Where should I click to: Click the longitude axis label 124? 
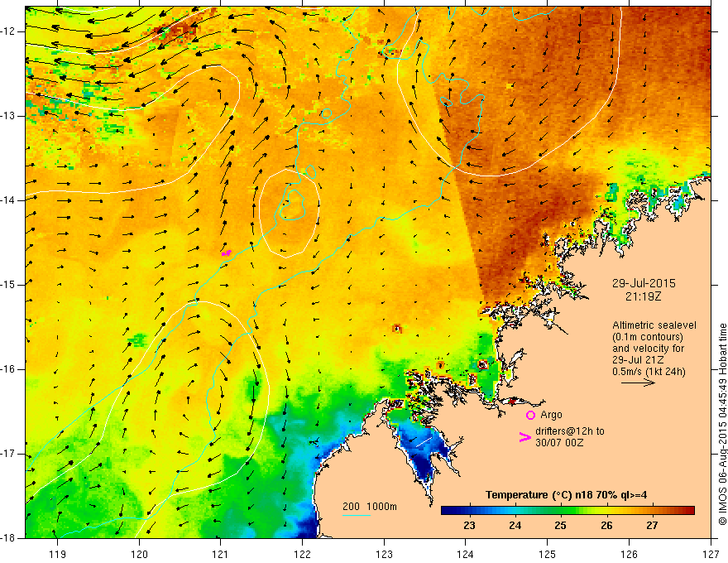point(466,554)
